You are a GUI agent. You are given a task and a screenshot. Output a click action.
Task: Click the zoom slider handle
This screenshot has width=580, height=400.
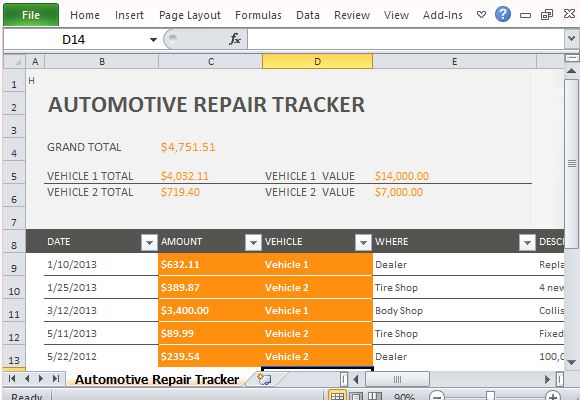[x=490, y=396]
